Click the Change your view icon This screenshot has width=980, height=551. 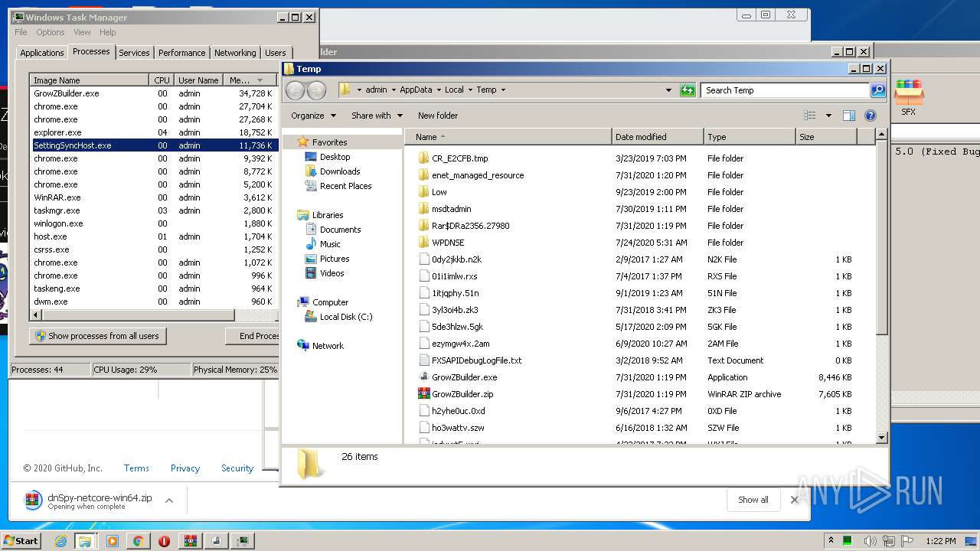(810, 116)
